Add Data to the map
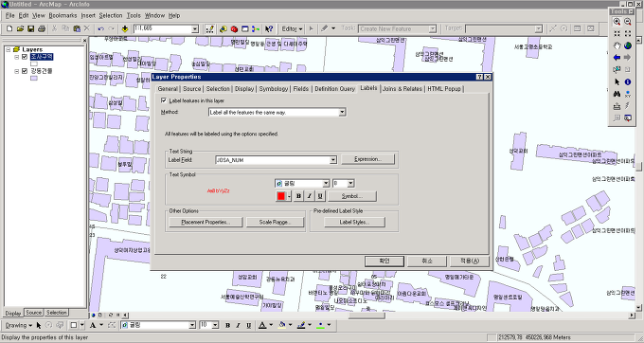This screenshot has height=343, width=644. [125, 28]
